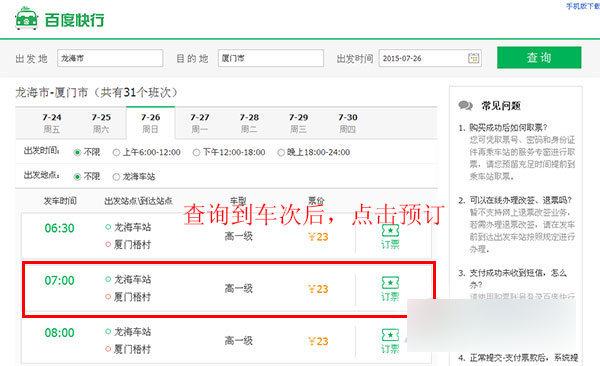600x366 pixels.
Task: Select 下午12:00-18:00 radio button
Action: tap(196, 152)
